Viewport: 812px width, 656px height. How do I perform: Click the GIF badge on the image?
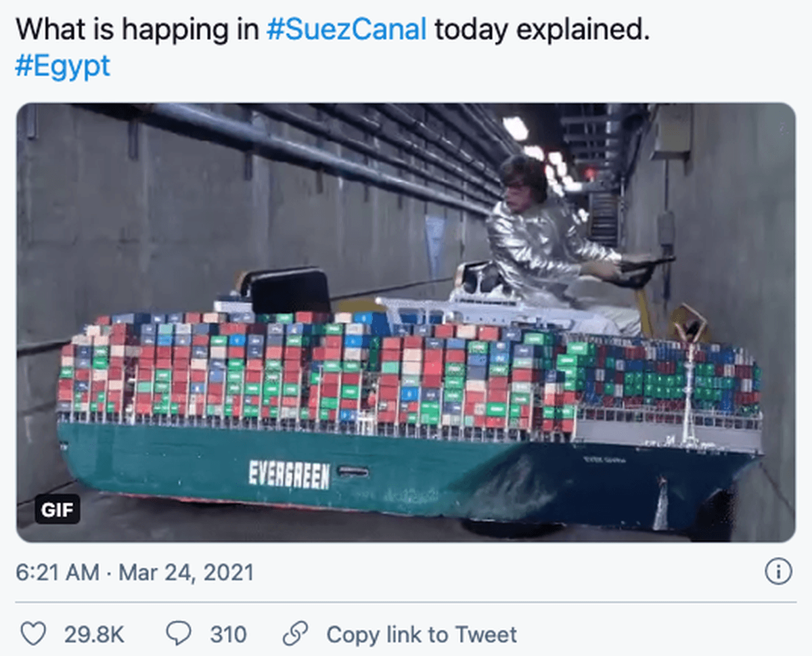[58, 510]
